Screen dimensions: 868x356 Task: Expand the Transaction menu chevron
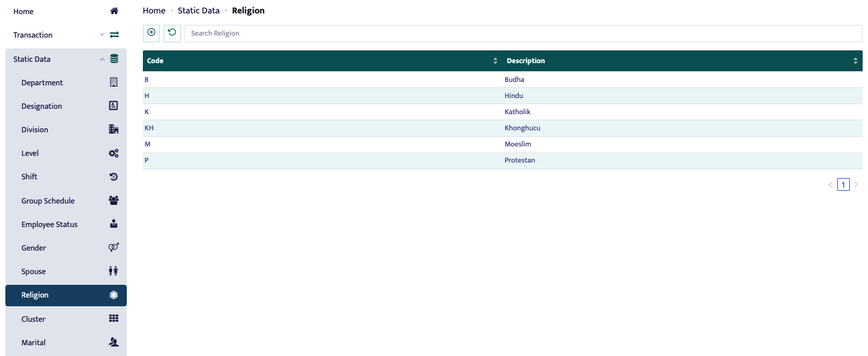[102, 35]
